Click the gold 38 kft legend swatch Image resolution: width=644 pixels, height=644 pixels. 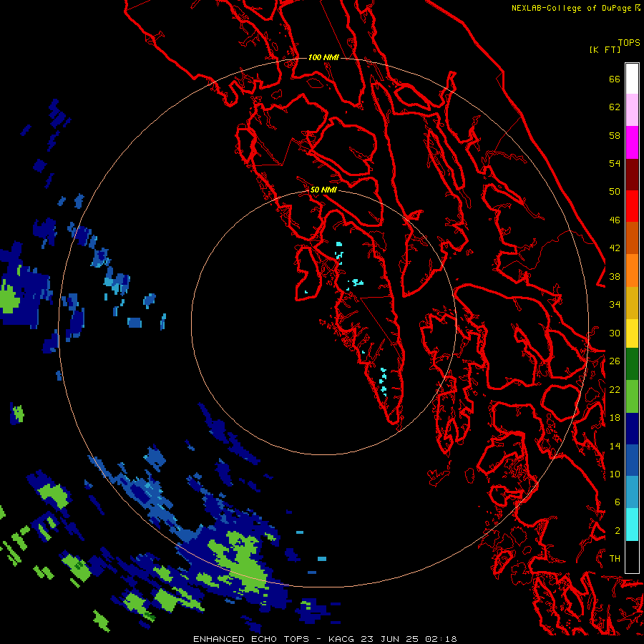(632, 303)
